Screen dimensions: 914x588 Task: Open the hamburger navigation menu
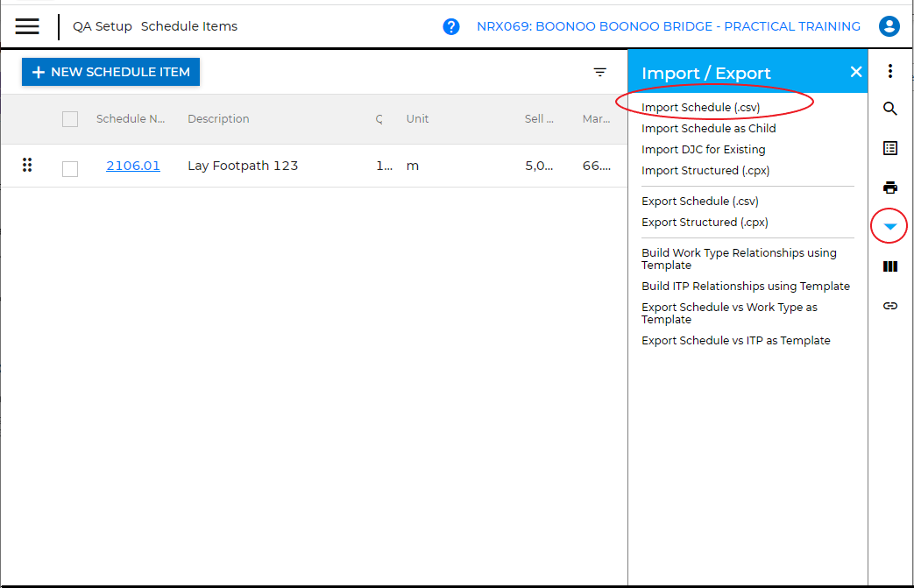pyautogui.click(x=27, y=26)
